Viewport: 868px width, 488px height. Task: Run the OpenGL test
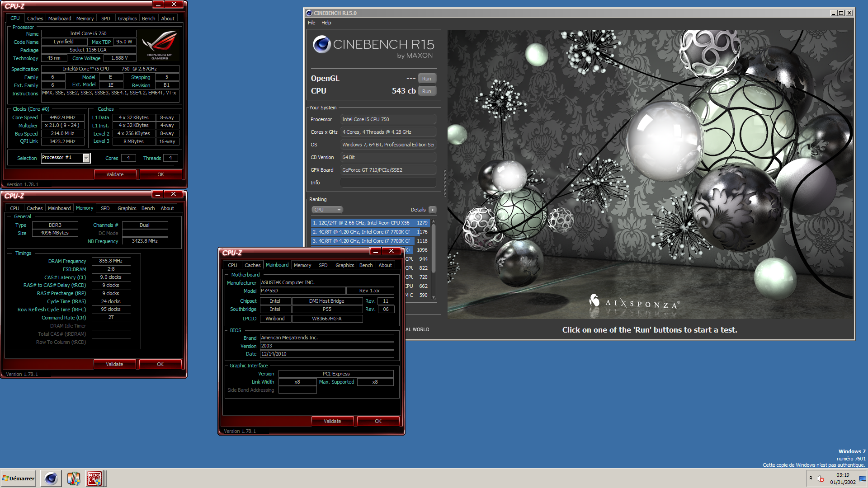coord(427,79)
